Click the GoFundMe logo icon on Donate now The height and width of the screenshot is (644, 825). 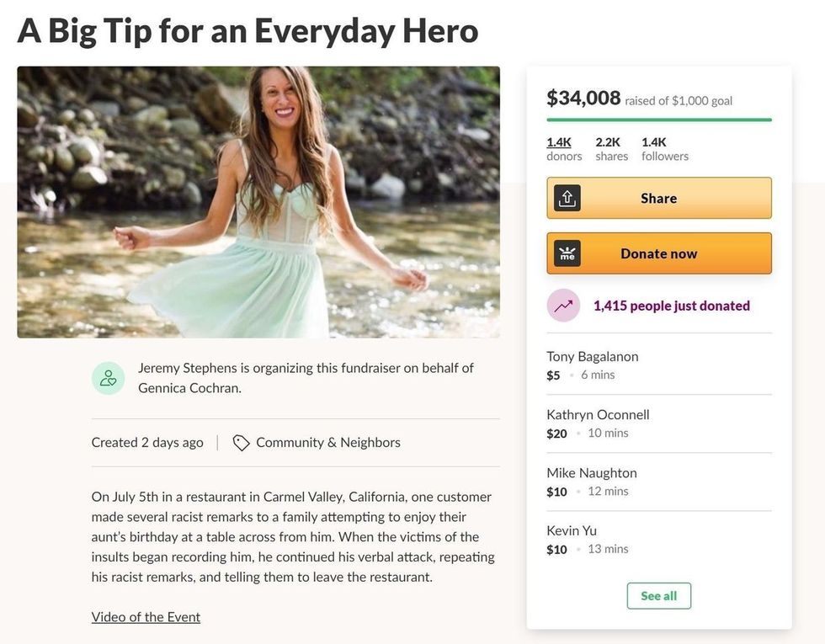click(x=567, y=253)
